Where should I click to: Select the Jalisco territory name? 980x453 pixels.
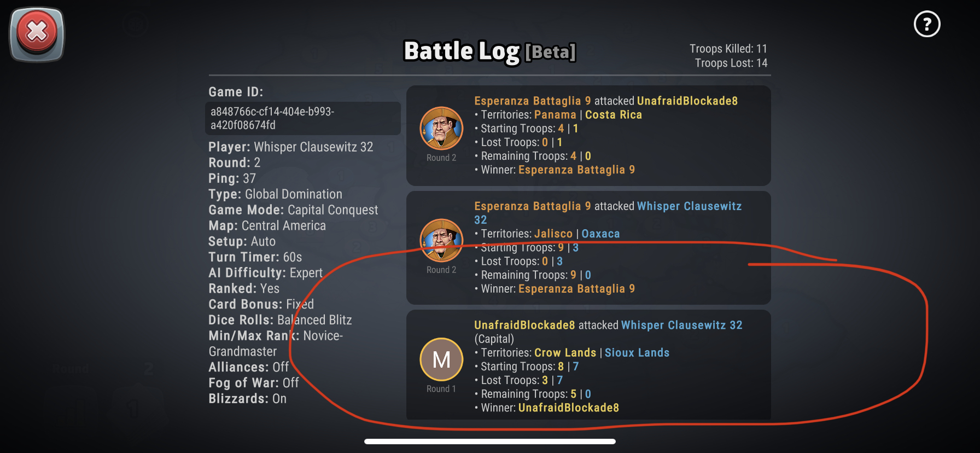pos(553,234)
